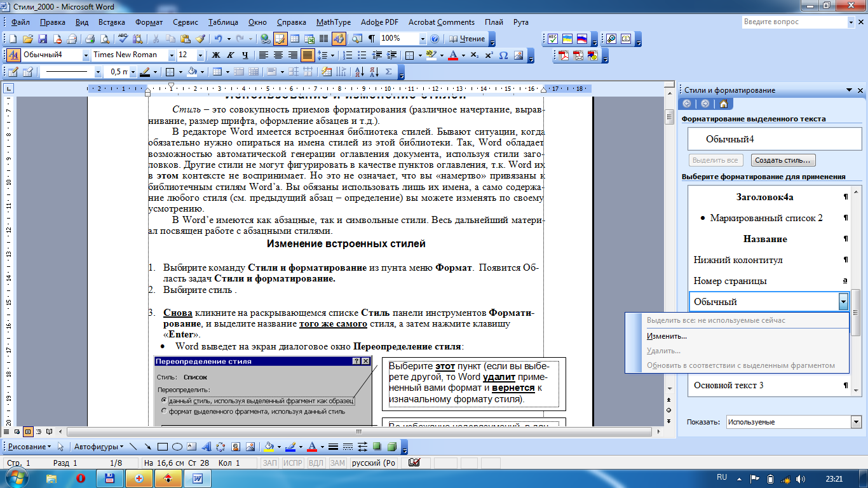Open the Формат menu
Viewport: 868px width, 488px height.
click(149, 22)
